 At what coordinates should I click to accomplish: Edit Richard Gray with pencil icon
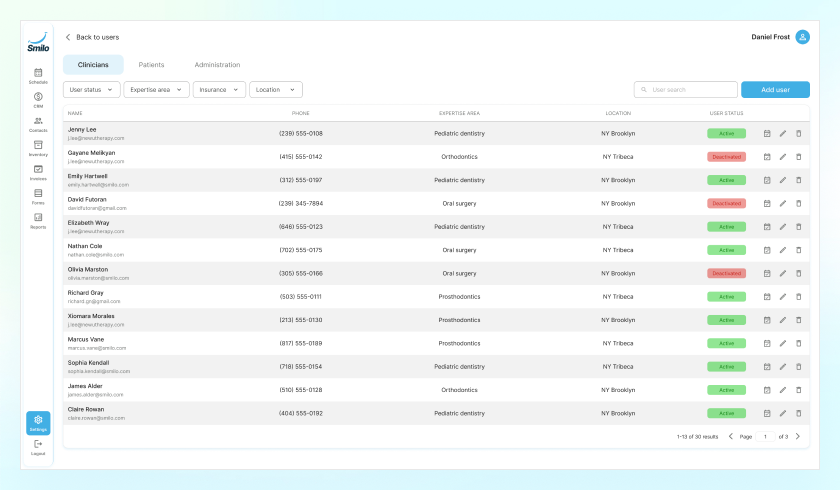[x=783, y=297]
